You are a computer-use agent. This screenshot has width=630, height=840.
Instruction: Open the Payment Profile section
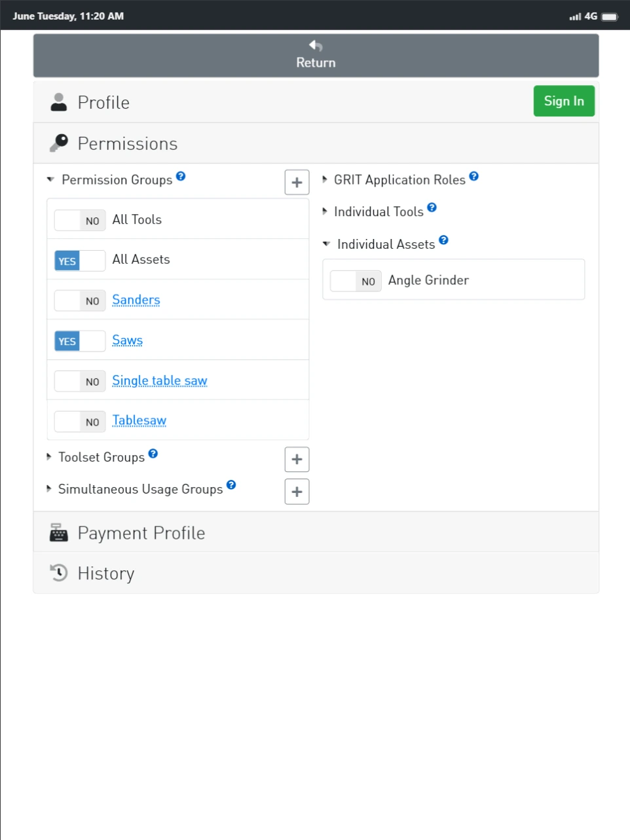pyautogui.click(x=141, y=533)
